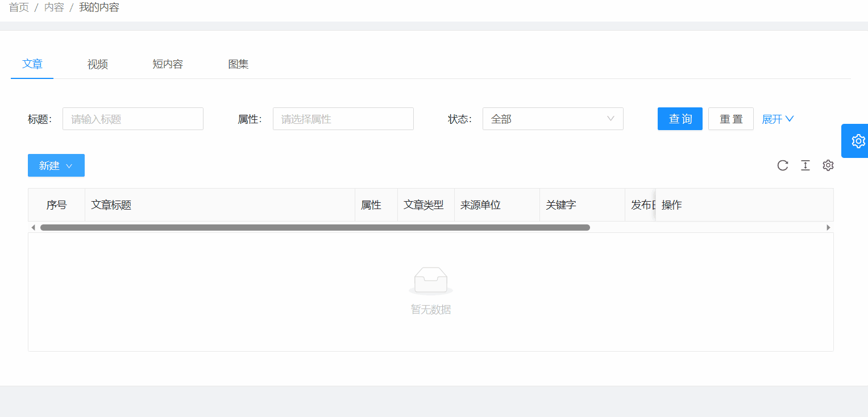Open the 首页 breadcrumb link
The width and height of the screenshot is (868, 417).
(x=18, y=7)
